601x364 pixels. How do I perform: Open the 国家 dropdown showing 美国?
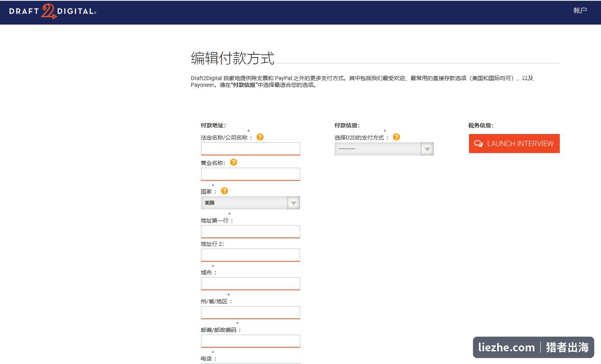point(251,203)
